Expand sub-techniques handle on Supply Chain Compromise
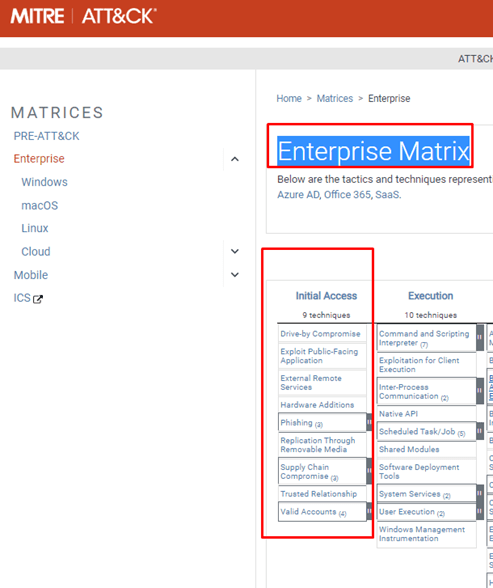The image size is (493, 588). tap(369, 471)
